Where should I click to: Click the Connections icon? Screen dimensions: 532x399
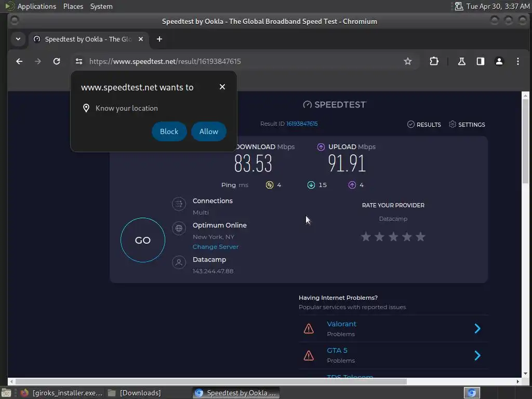coord(179,204)
